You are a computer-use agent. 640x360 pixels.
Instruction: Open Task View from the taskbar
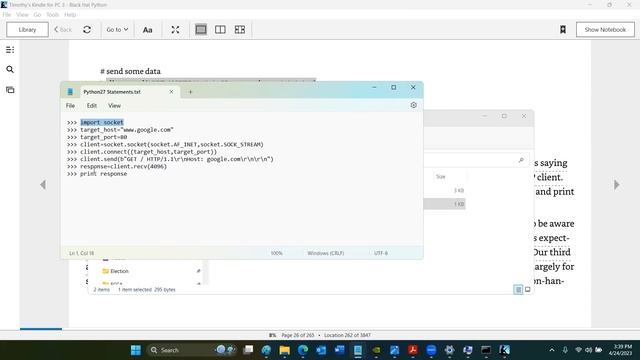tap(248, 350)
